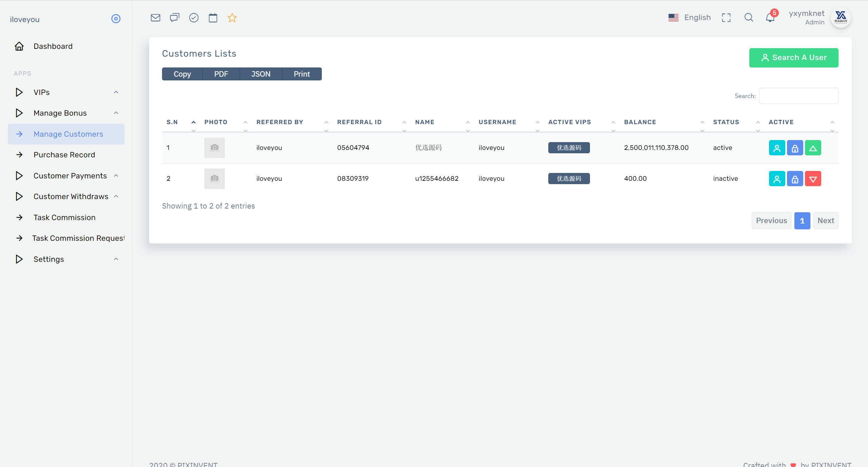This screenshot has height=467, width=868.
Task: Expand the VIPs sidebar menu
Action: click(x=66, y=92)
